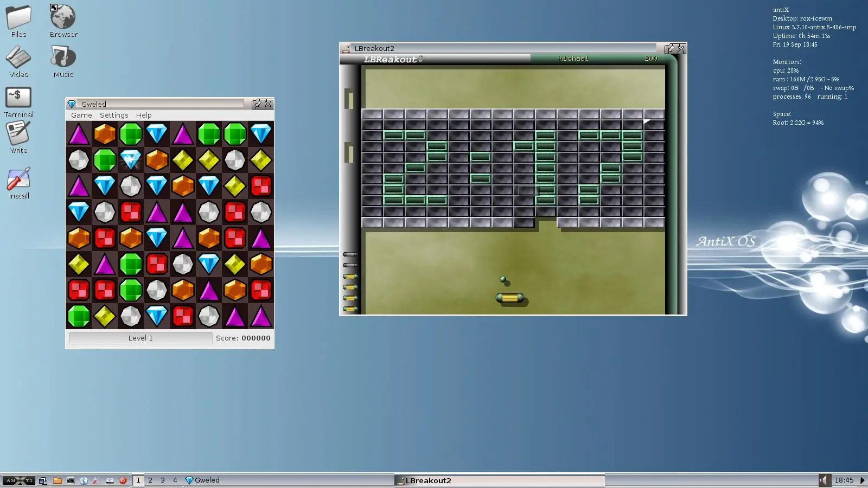Click the red power icon in taskbar

pyautogui.click(x=123, y=480)
